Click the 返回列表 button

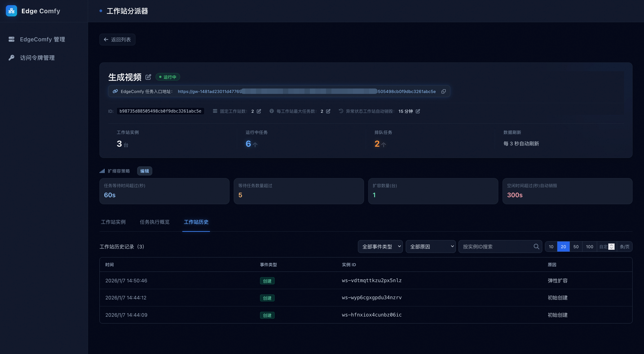point(117,40)
